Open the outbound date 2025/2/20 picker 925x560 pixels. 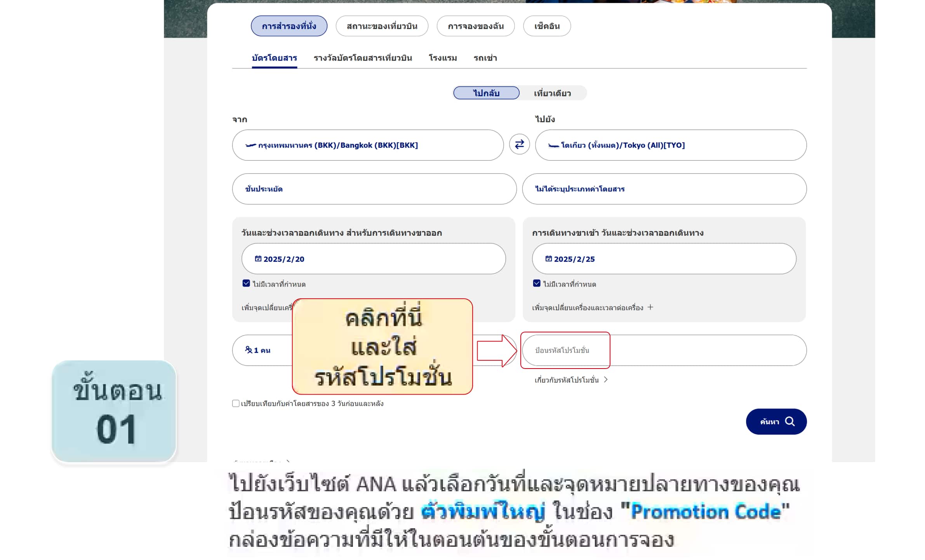pyautogui.click(x=374, y=259)
